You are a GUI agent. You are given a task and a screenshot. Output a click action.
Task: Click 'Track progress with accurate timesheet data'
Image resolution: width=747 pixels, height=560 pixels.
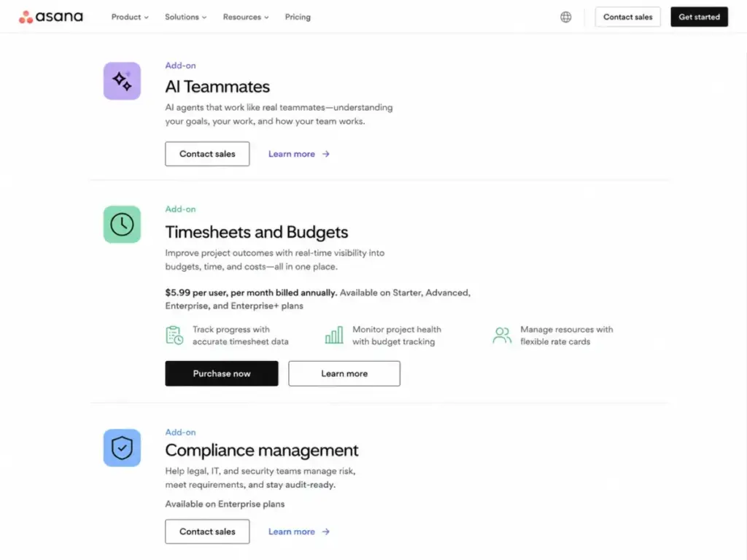pos(240,335)
